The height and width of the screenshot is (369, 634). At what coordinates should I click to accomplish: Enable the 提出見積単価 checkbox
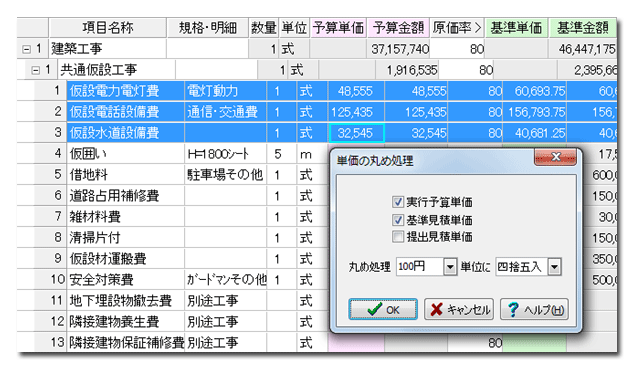coord(398,237)
